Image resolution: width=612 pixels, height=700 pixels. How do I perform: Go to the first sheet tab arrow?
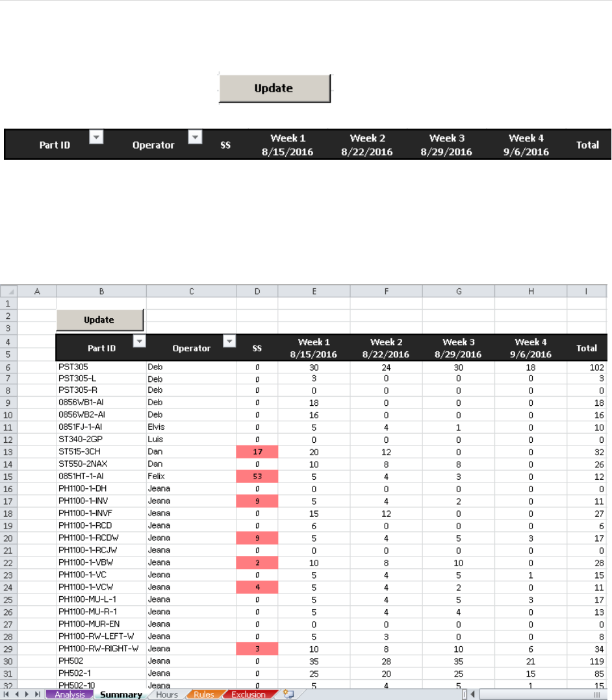pyautogui.click(x=6, y=694)
